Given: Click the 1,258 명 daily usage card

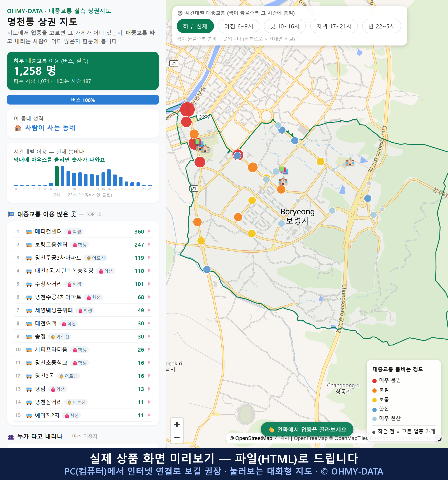Looking at the screenshot, I should click(83, 71).
